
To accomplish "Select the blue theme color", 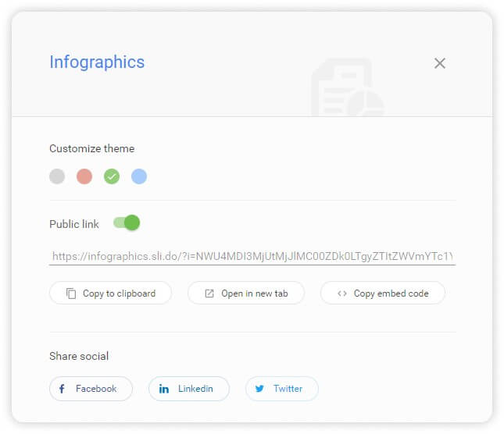I will pos(139,176).
